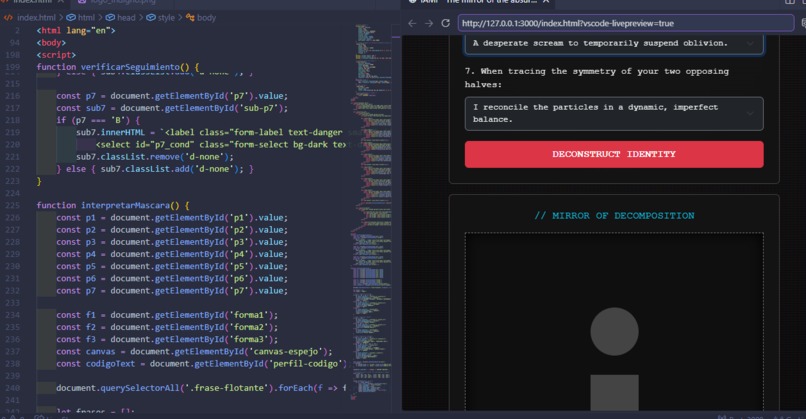Click 'const canvas' line with 'canvas-espejo'
This screenshot has width=806, height=419.
coord(194,352)
